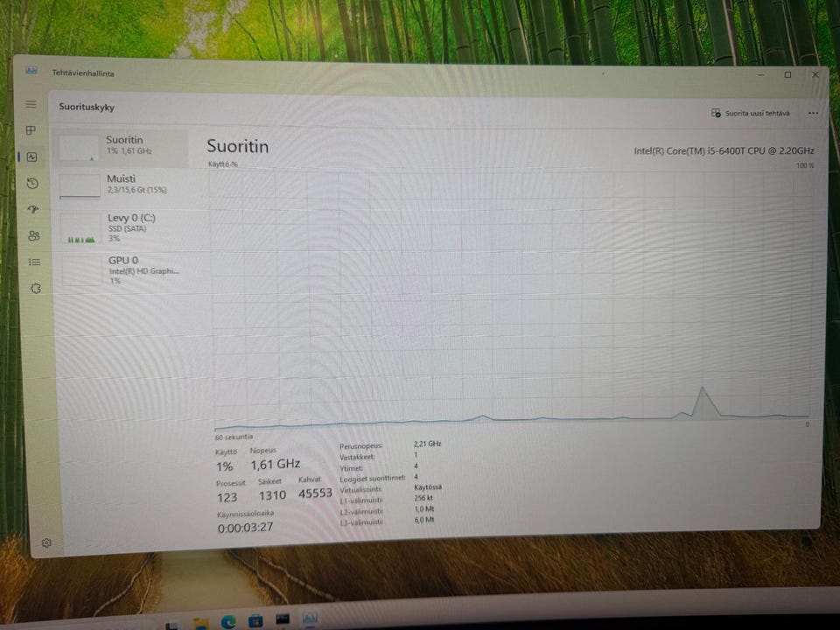Click the Task Manager taskbar icon
840x630 pixels.
(x=310, y=619)
